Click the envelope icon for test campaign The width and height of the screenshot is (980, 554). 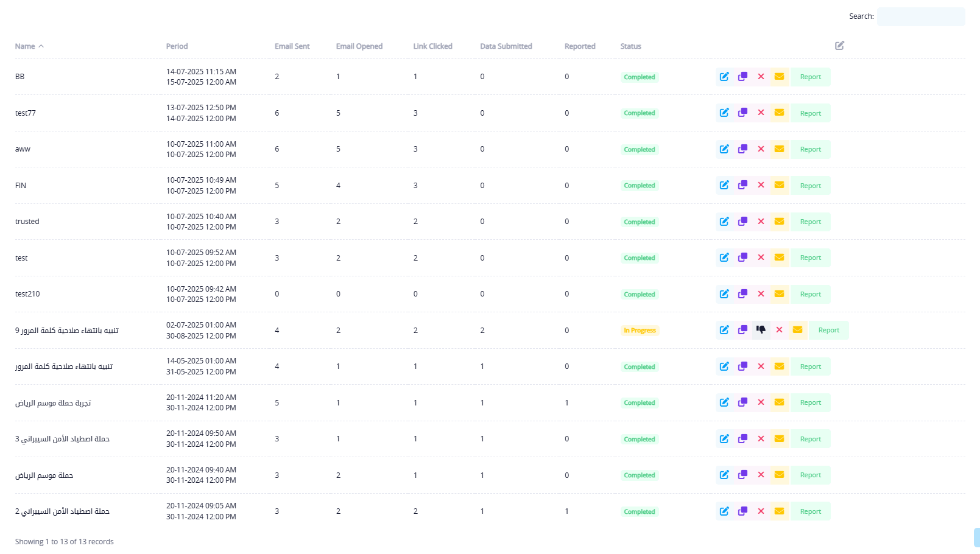[x=779, y=258]
